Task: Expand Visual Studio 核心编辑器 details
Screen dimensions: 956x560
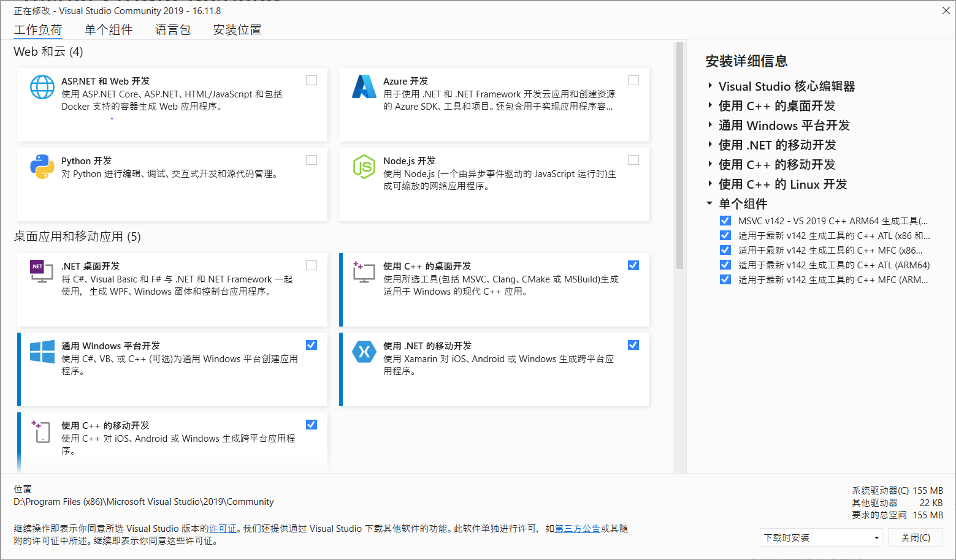Action: [710, 86]
